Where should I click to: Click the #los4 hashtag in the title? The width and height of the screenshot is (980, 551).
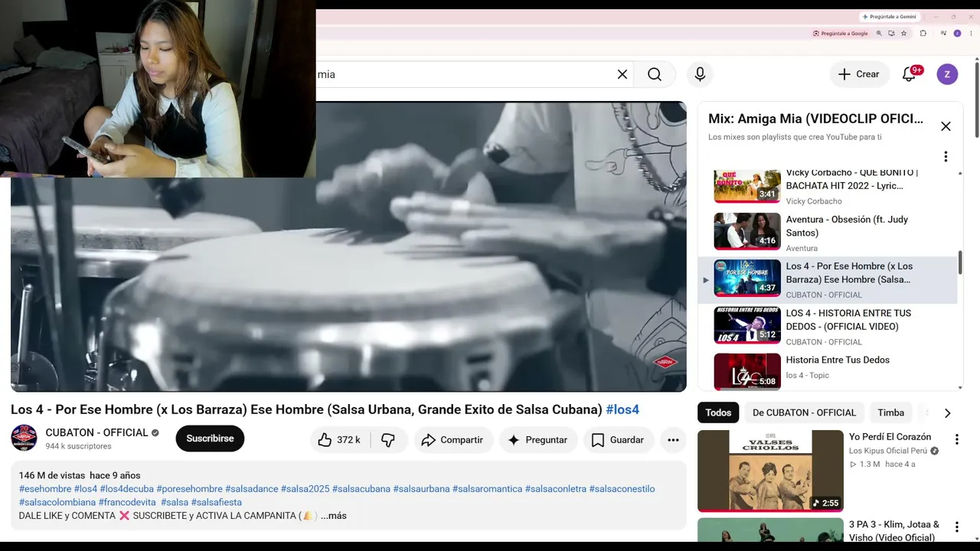(622, 409)
